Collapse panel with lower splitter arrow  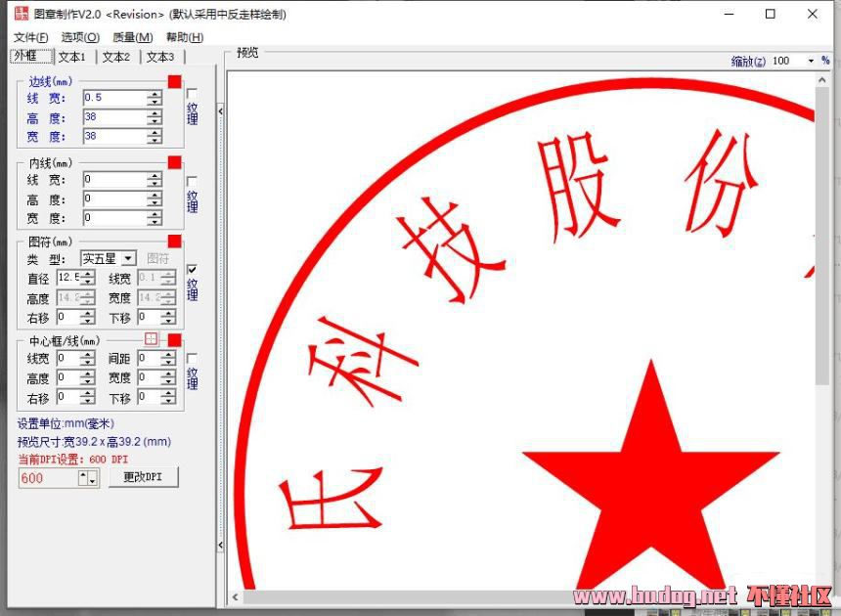coord(220,546)
